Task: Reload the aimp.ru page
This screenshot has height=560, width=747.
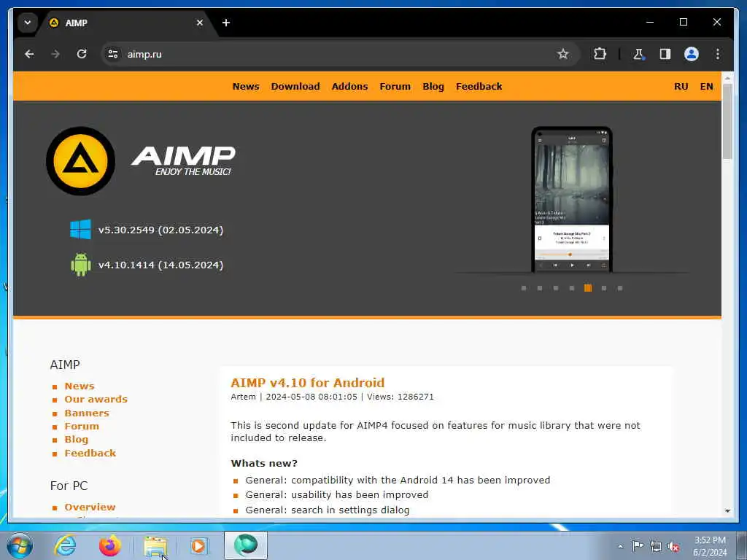Action: 82,54
